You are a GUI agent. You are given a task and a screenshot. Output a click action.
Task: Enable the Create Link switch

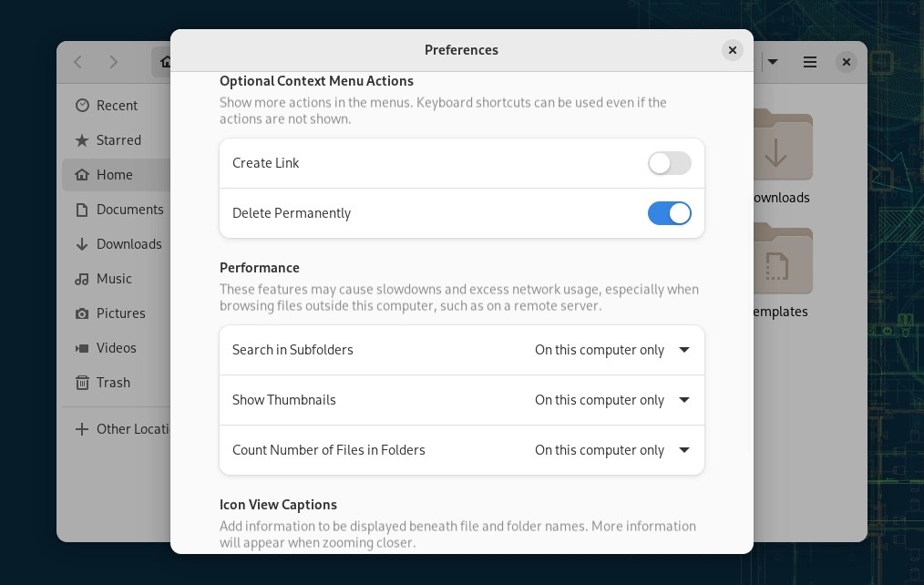tap(669, 163)
